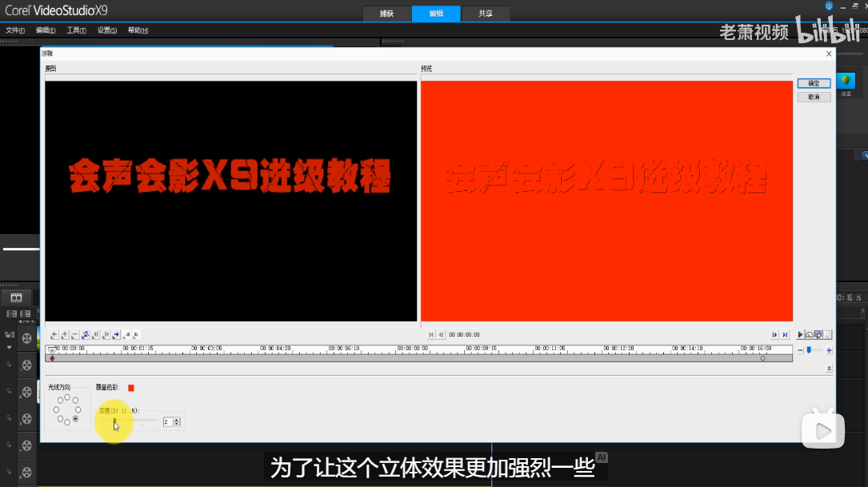This screenshot has width=868, height=487.
Task: Click timeline zoom slider handle
Action: (x=809, y=350)
